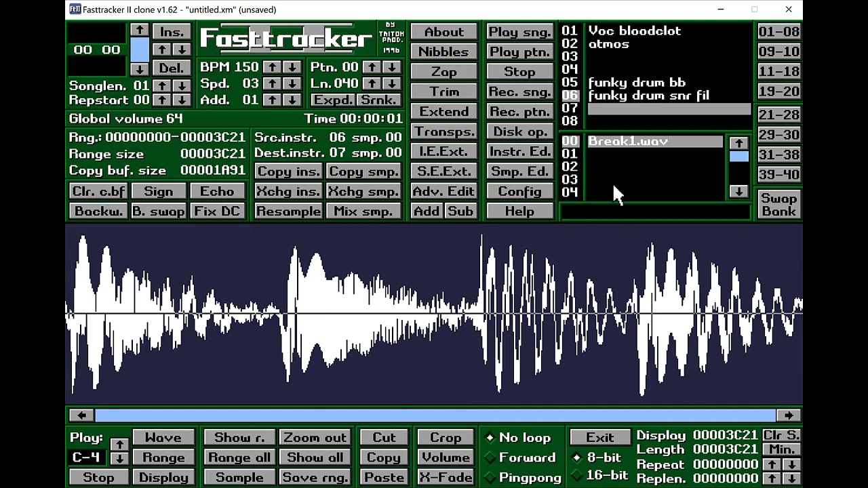Decrease BPM with its down arrow
This screenshot has width=868, height=488.
click(292, 67)
